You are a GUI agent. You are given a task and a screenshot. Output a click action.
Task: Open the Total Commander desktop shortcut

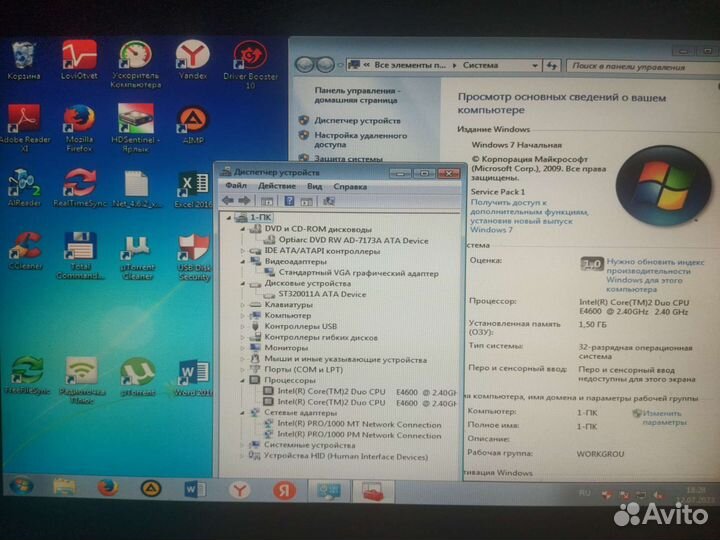(x=80, y=250)
